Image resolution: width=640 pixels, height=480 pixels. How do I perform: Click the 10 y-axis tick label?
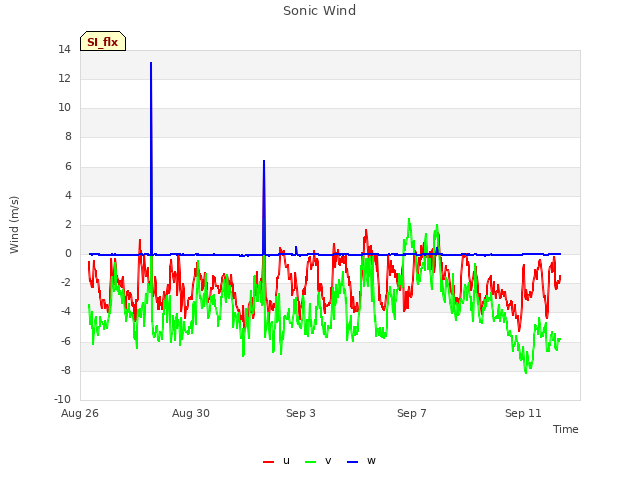[x=64, y=108]
